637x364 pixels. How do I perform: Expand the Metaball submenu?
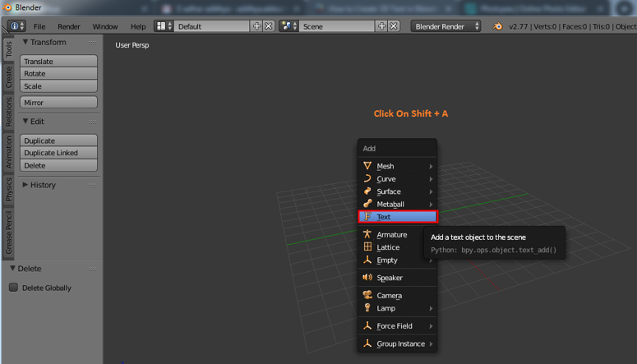click(431, 204)
